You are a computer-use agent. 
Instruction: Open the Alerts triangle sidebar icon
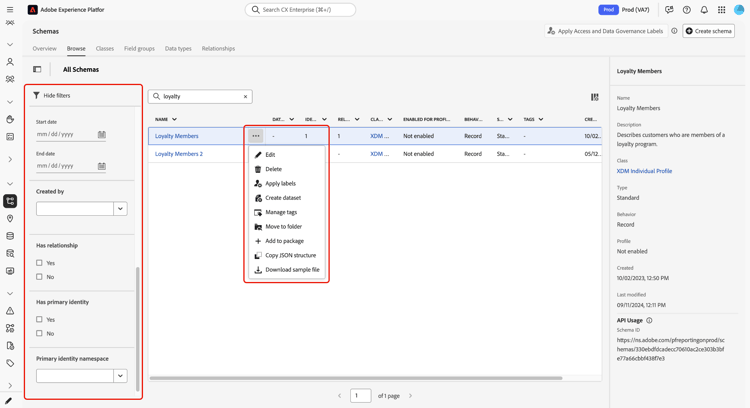coord(10,311)
